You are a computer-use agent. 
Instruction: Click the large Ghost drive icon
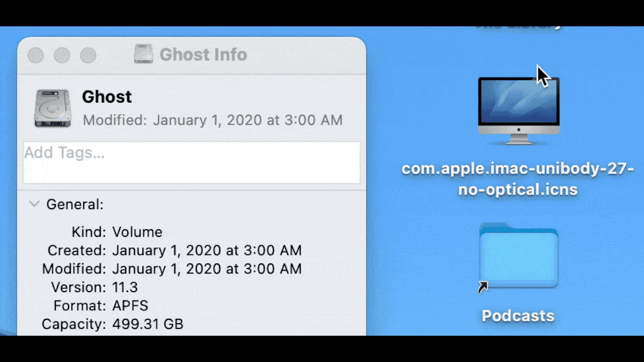click(x=52, y=108)
